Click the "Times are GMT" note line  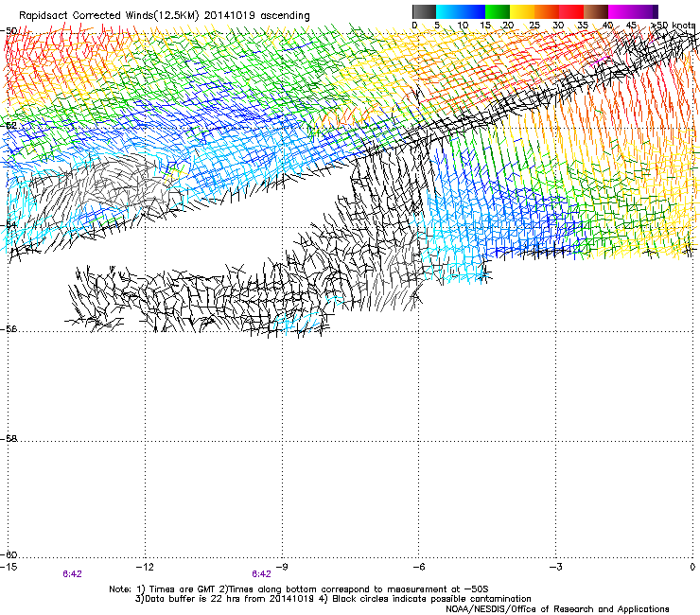pos(299,589)
